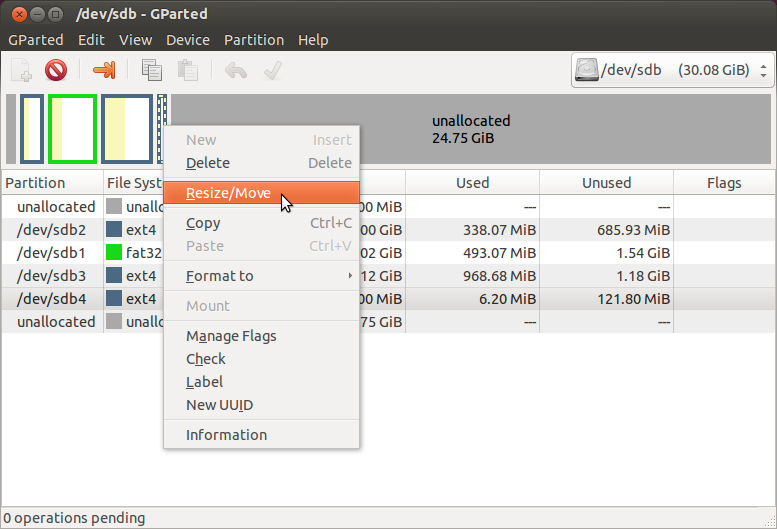
Task: Click the red Delete partition toolbar icon
Action: point(56,70)
